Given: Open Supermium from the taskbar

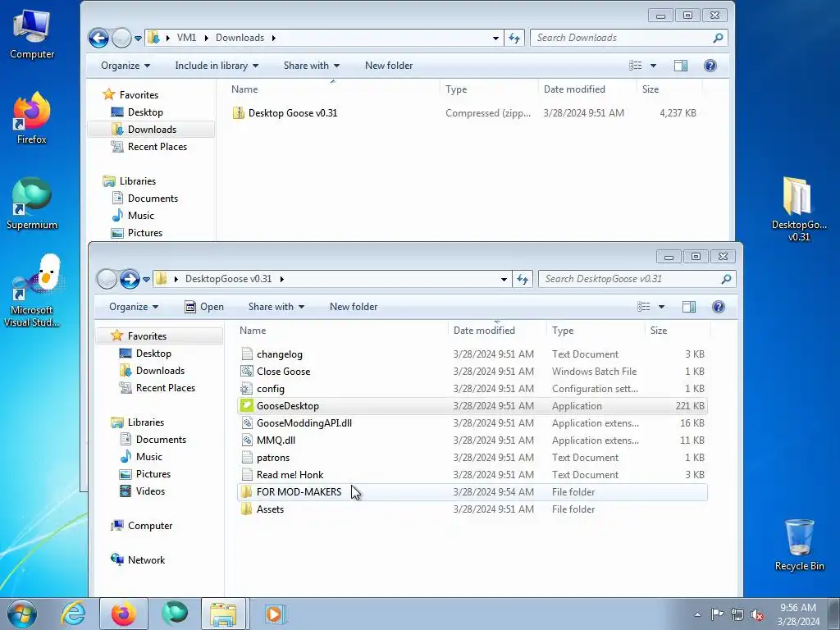Looking at the screenshot, I should pyautogui.click(x=175, y=614).
